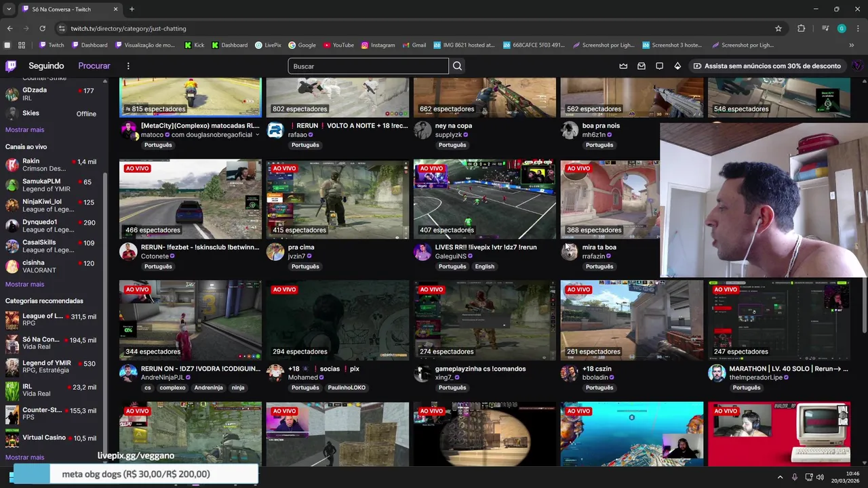Switch to the Procurar tab

pyautogui.click(x=94, y=66)
